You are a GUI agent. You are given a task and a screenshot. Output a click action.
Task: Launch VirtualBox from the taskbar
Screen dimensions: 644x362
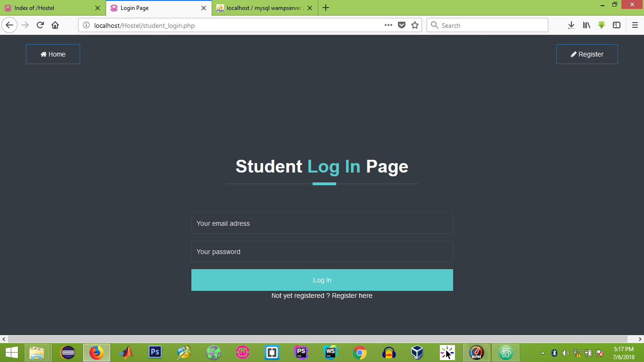click(x=417, y=352)
